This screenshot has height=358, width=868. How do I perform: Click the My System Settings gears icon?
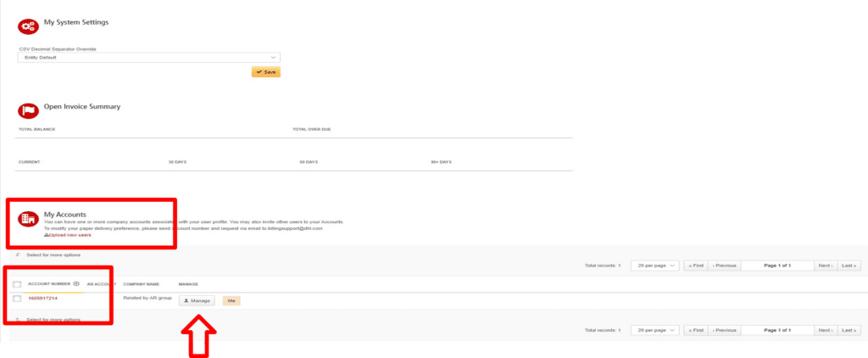coord(29,27)
